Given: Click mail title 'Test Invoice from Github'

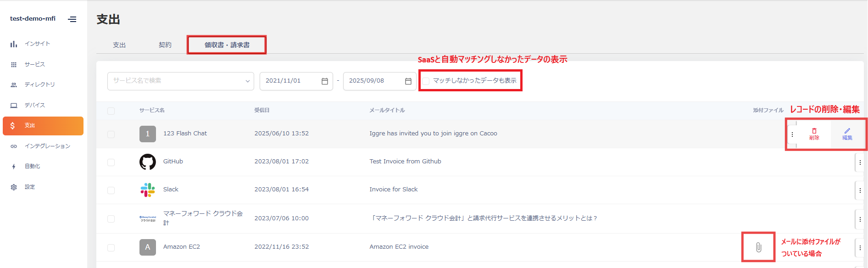Looking at the screenshot, I should coord(406,162).
